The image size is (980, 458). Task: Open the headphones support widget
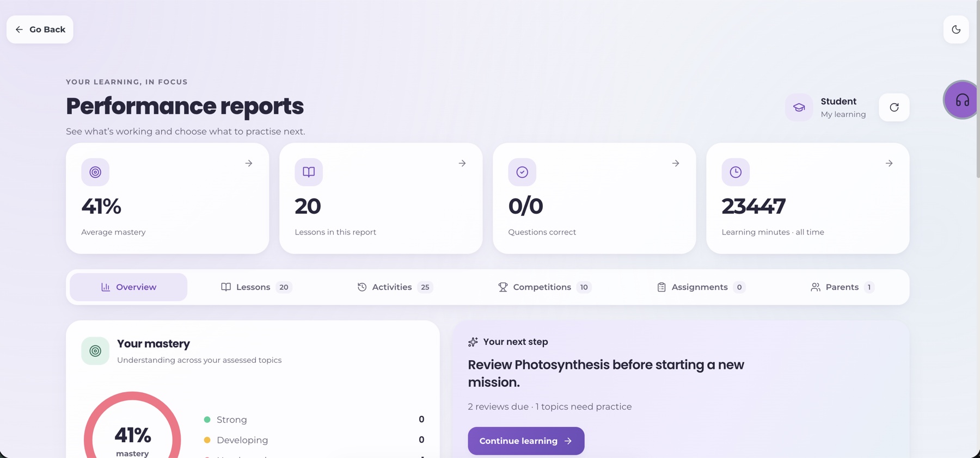[x=962, y=100]
